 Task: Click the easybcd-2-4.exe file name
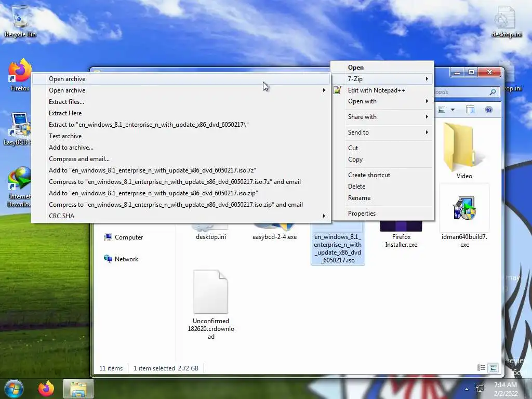pos(274,237)
